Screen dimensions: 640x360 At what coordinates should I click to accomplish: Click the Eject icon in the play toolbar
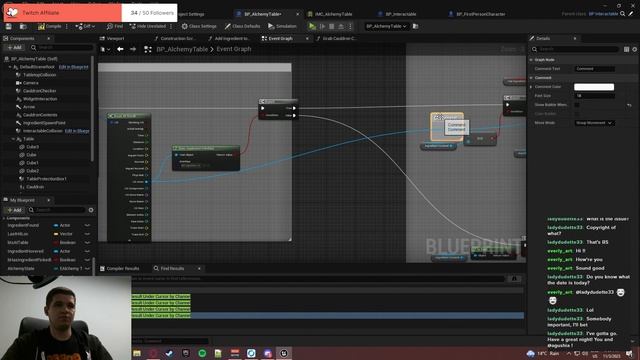tap(341, 27)
